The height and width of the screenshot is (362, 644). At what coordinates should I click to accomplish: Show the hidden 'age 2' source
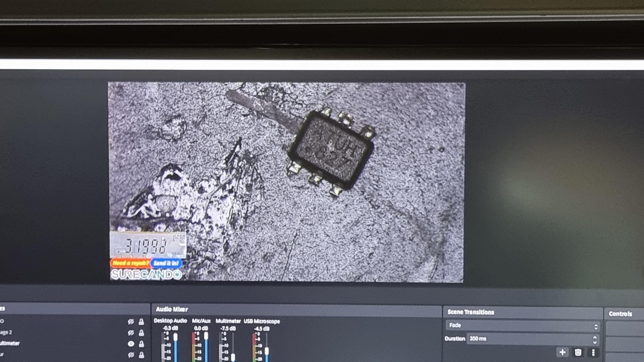click(131, 333)
